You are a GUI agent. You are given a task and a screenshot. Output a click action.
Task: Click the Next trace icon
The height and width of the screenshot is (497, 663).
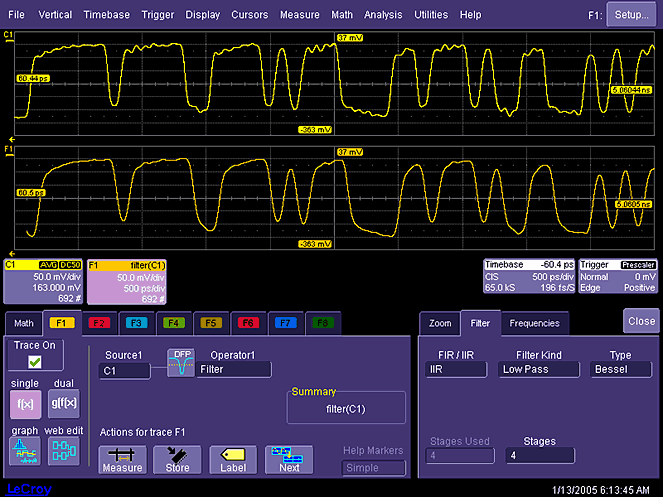click(x=289, y=459)
